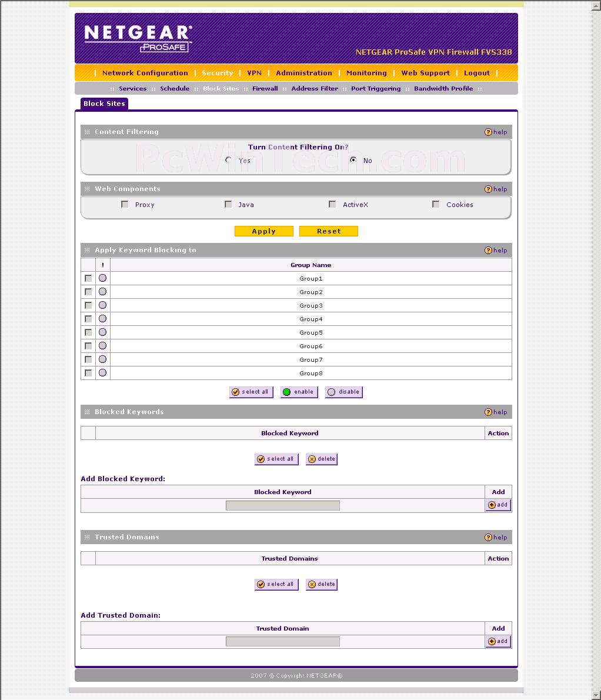Open the Security menu
This screenshot has height=700, width=601.
tap(217, 73)
